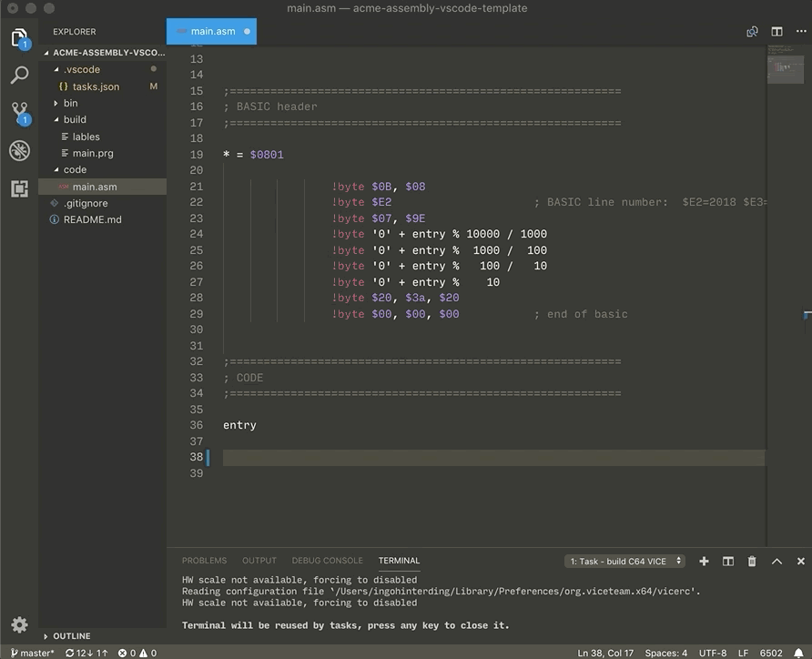This screenshot has width=812, height=659.
Task: Open the Search view icon
Action: pos(20,75)
